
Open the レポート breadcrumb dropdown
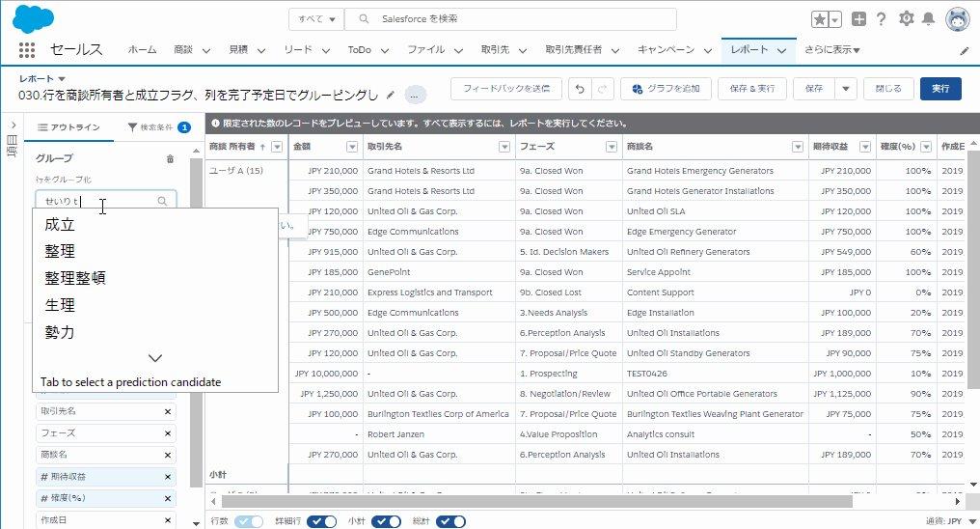point(62,79)
